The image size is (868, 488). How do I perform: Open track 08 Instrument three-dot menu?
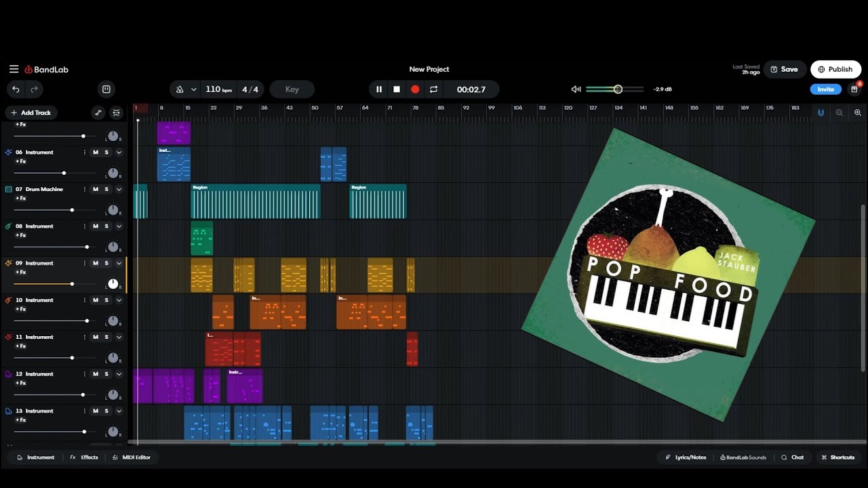point(85,226)
